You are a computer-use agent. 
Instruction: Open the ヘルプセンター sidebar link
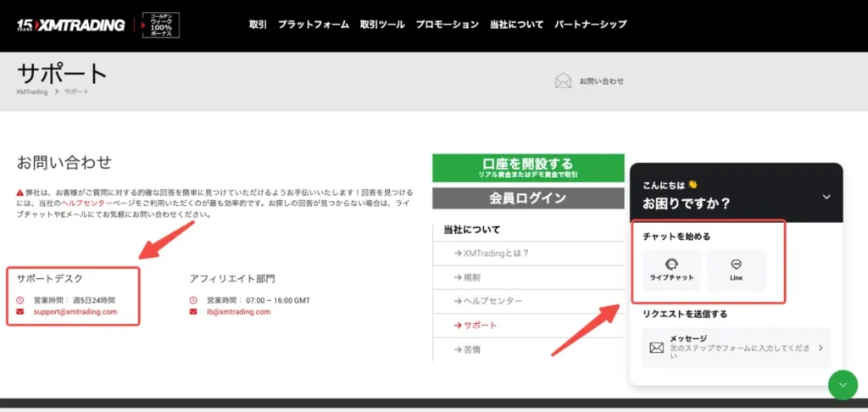487,301
